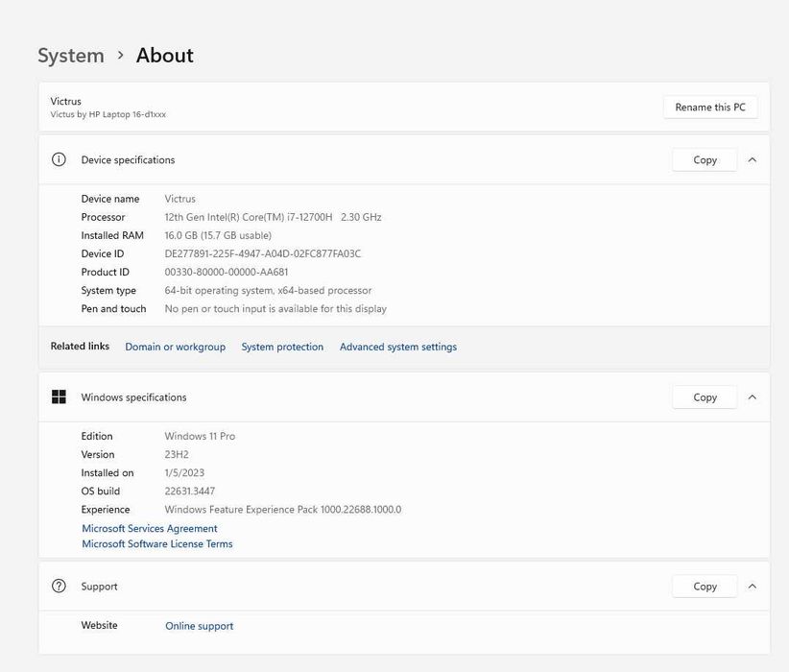The height and width of the screenshot is (672, 789).
Task: Click the Device specifications info icon
Action: pos(59,159)
